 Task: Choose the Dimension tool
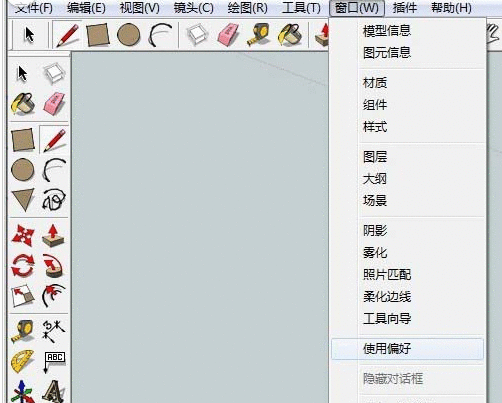pos(54,331)
